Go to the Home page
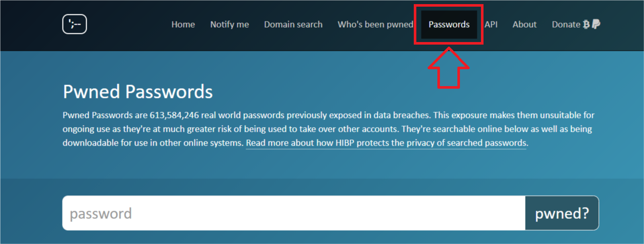 (x=183, y=25)
